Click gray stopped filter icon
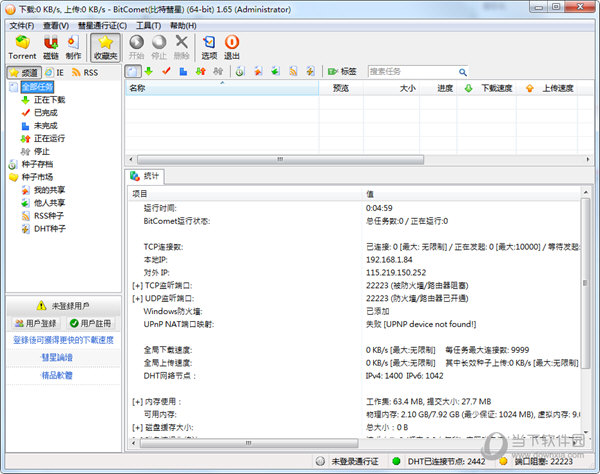Screen dimensions: 600x474 (x=218, y=71)
